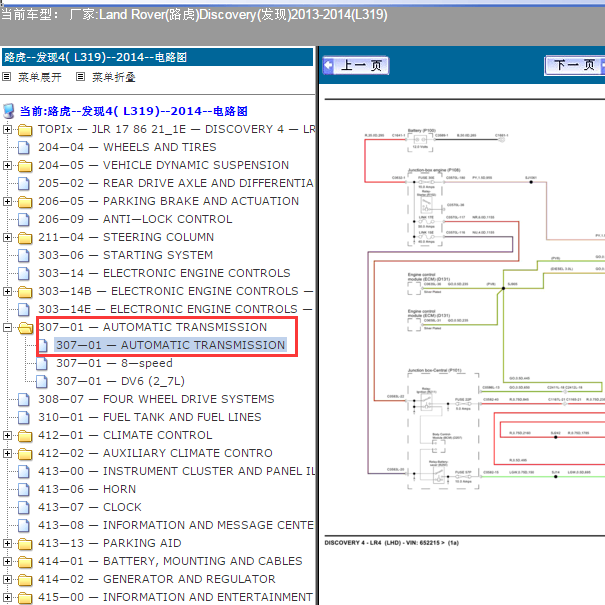
Task: Select 413-07 Clock diagram
Action: tap(90, 507)
